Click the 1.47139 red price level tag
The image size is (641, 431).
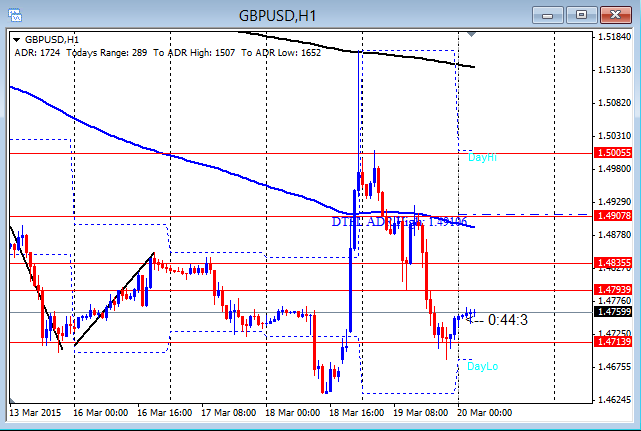pyautogui.click(x=614, y=341)
